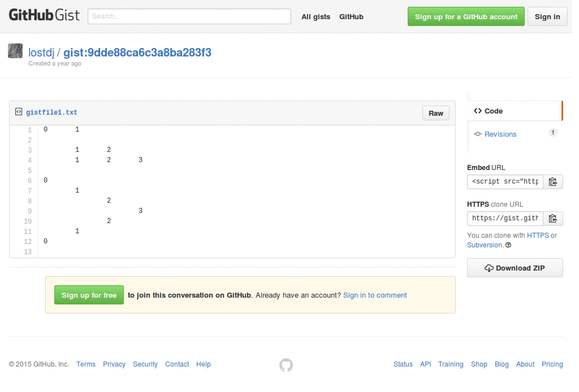
Task: Select line number 1 in the gist
Action: point(30,131)
